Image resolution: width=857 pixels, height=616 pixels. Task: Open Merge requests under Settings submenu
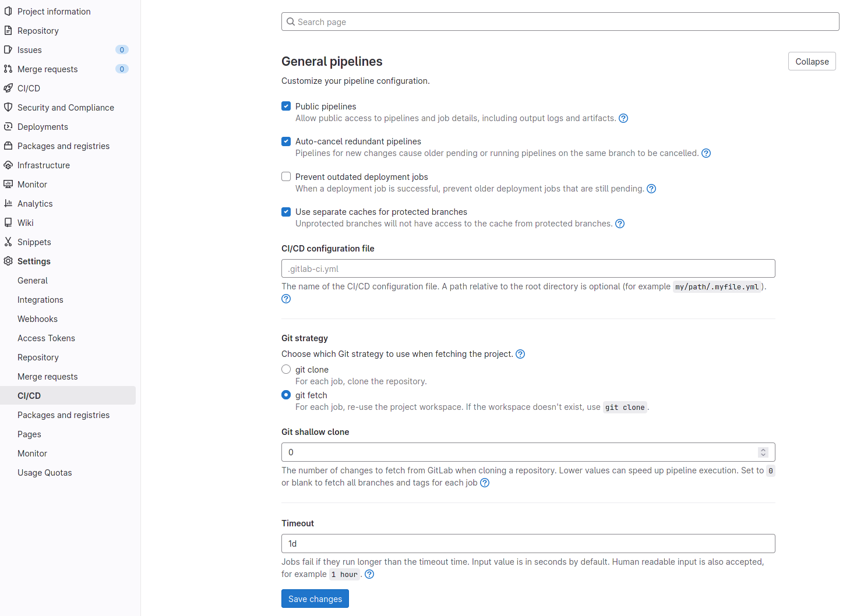coord(68,377)
